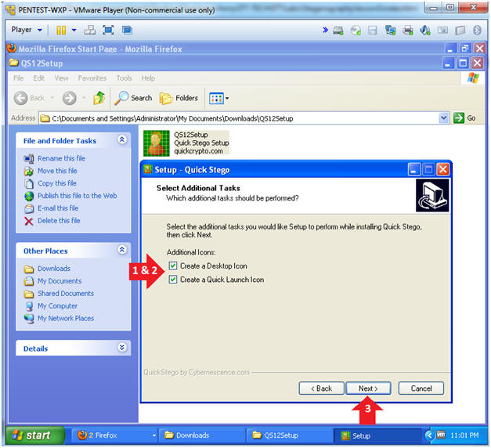The width and height of the screenshot is (491, 448).
Task: Pause the virtual machine with the pause icon
Action: [x=61, y=30]
